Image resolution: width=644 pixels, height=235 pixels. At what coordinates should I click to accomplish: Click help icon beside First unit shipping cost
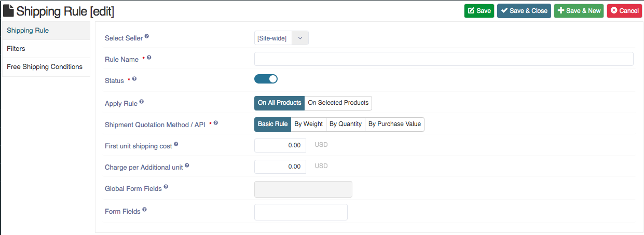click(176, 144)
